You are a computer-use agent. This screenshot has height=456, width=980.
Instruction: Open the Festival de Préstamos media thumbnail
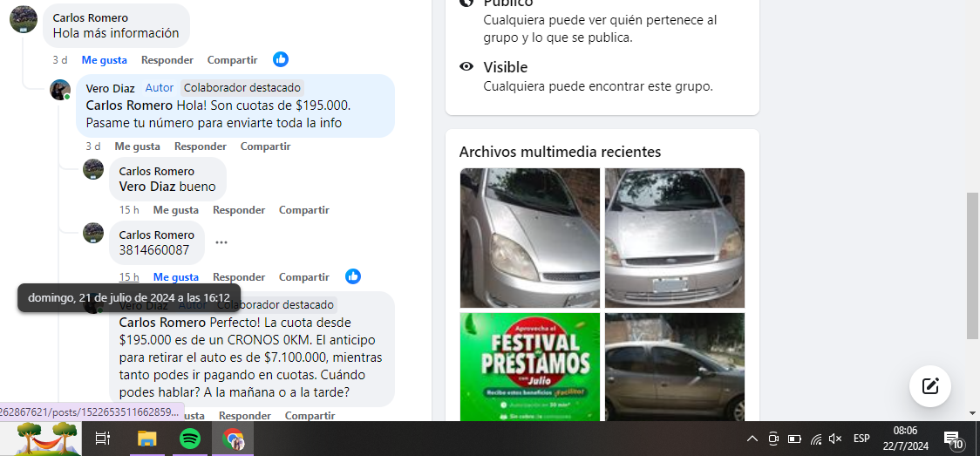530,367
